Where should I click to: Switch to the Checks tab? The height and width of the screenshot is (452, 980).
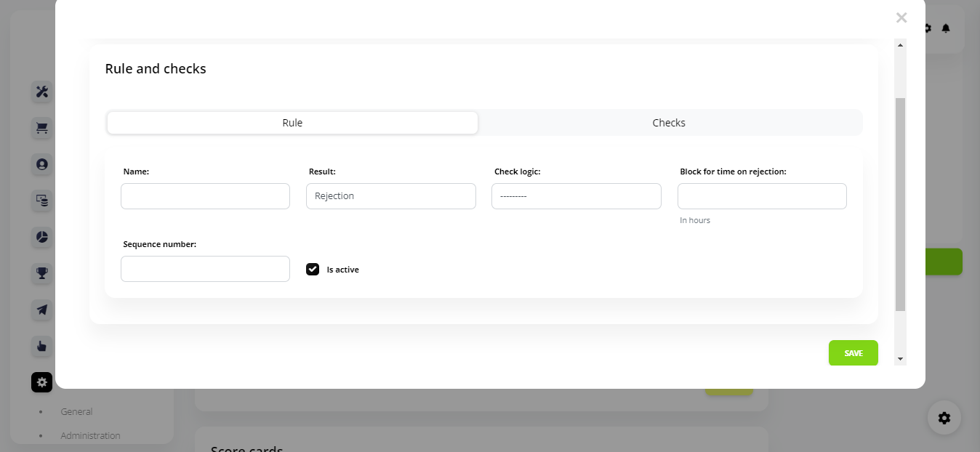pyautogui.click(x=669, y=123)
